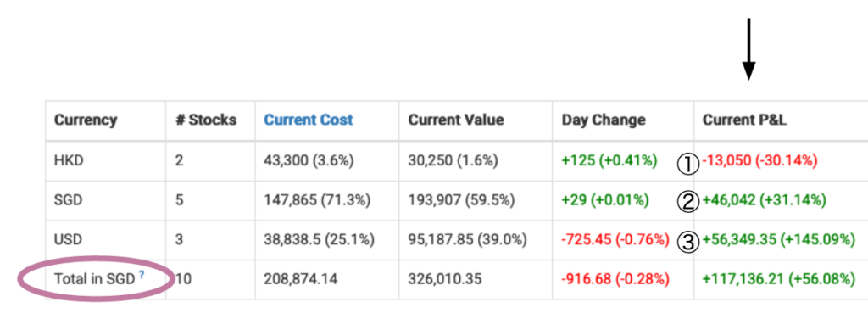Click the Currency column header

[x=86, y=120]
